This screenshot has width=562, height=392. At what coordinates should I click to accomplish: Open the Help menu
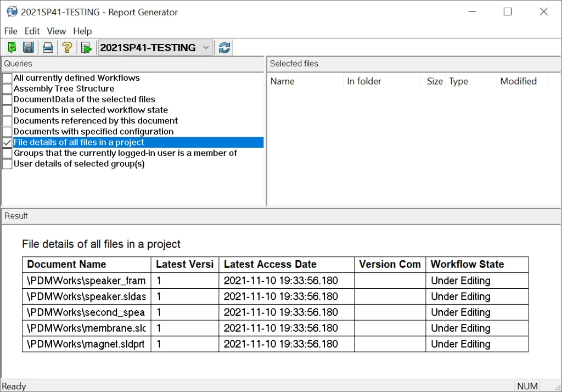pos(82,31)
